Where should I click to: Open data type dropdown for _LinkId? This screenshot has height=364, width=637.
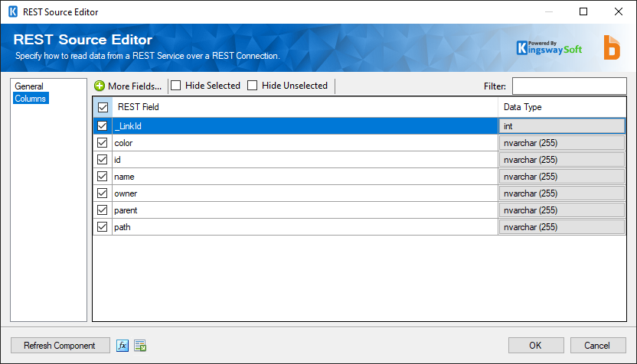coord(562,126)
